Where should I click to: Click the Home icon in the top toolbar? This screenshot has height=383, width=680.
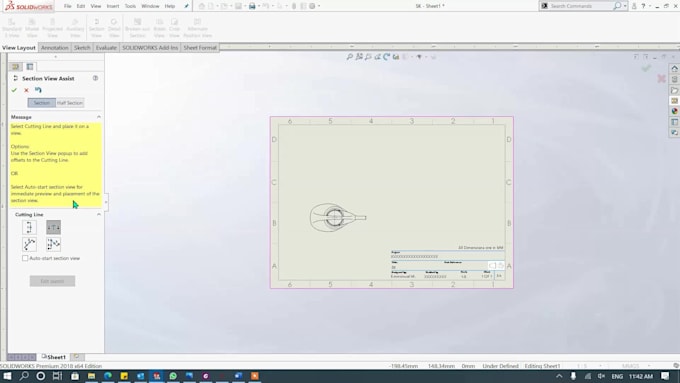tap(202, 6)
